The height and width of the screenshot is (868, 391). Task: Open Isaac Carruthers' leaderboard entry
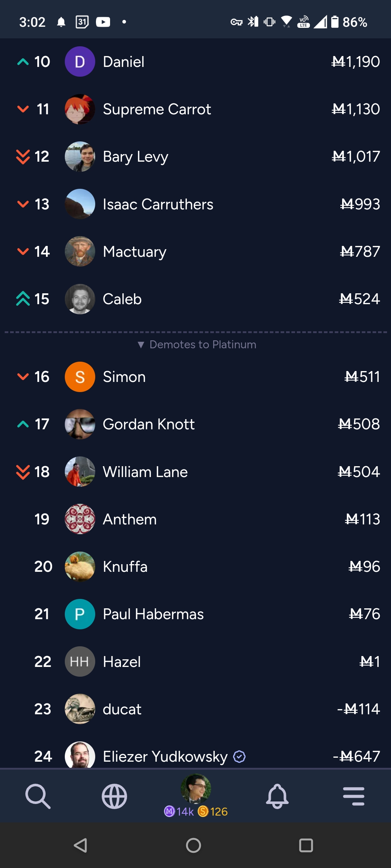(x=195, y=204)
